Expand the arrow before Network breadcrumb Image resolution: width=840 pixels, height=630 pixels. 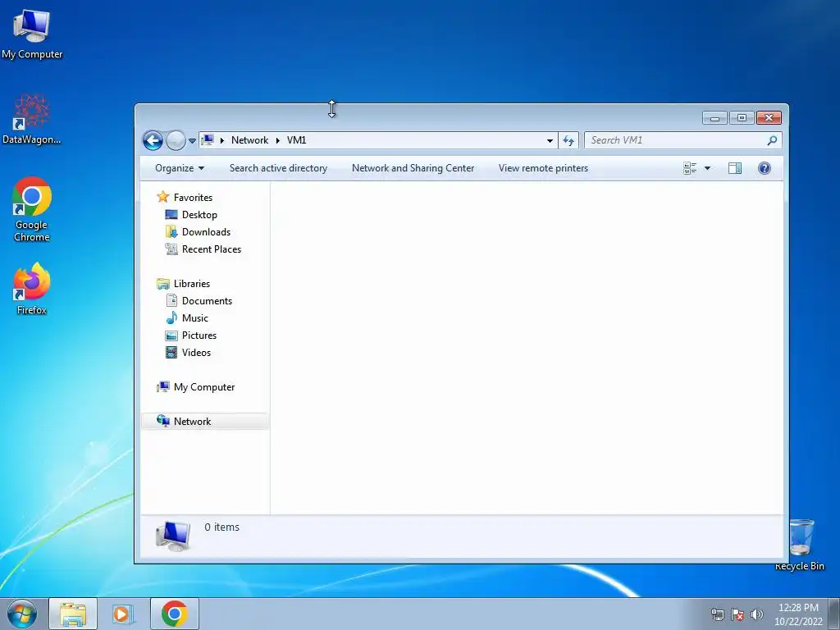coord(222,140)
